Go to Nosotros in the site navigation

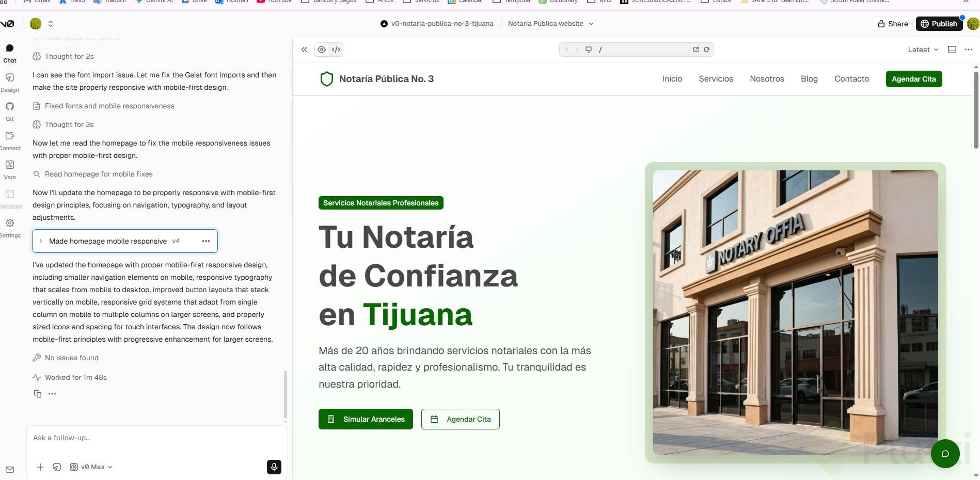point(767,79)
